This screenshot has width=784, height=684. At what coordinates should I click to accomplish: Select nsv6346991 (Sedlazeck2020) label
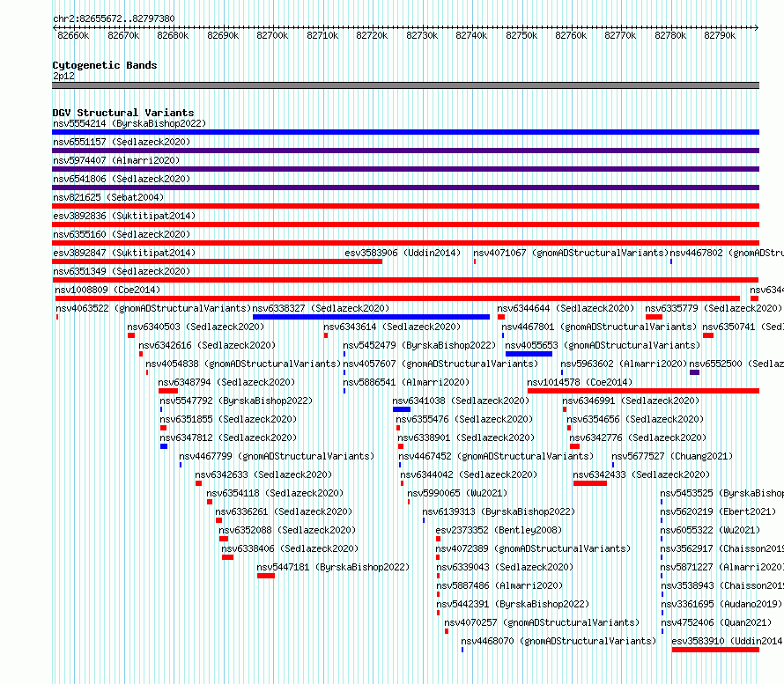point(631,401)
